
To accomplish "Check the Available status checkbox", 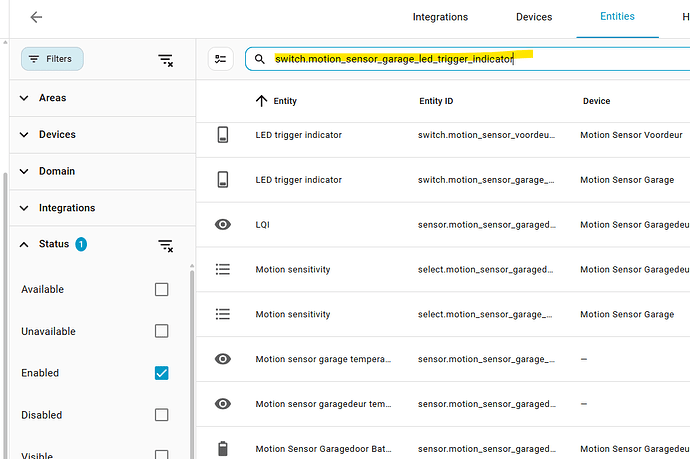I will tap(161, 290).
